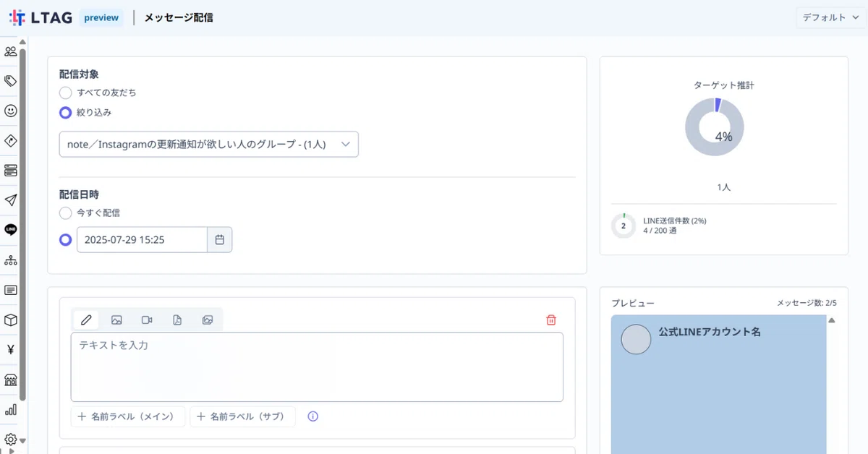This screenshot has height=454, width=868.
Task: Select the 絞り込み radio button
Action: click(66, 113)
